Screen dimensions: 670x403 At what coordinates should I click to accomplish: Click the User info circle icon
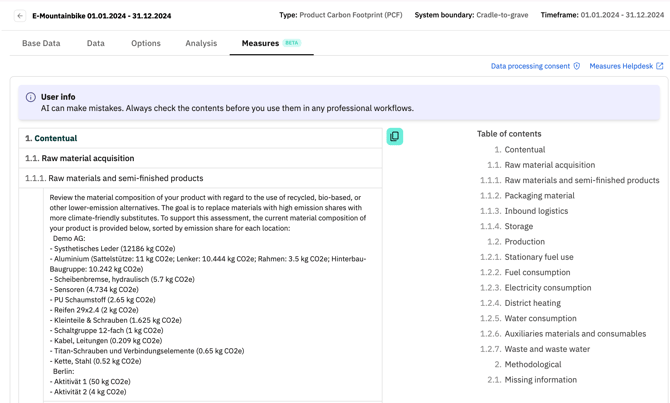pyautogui.click(x=30, y=97)
